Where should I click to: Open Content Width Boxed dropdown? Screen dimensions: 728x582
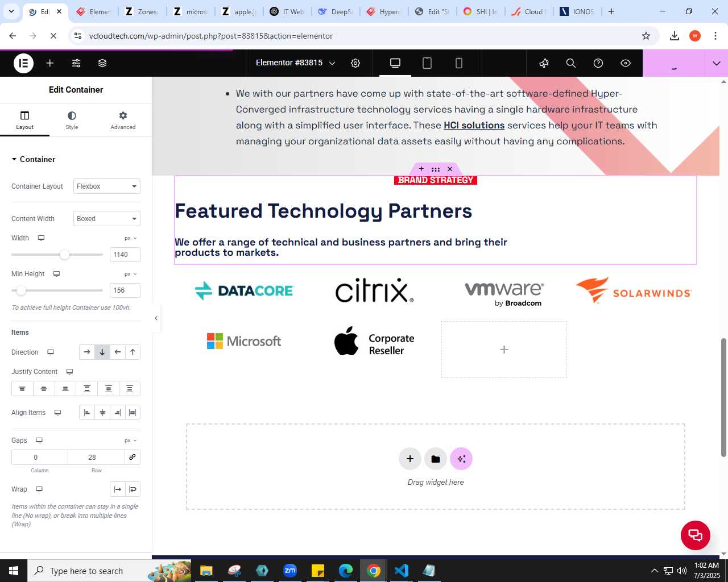107,219
